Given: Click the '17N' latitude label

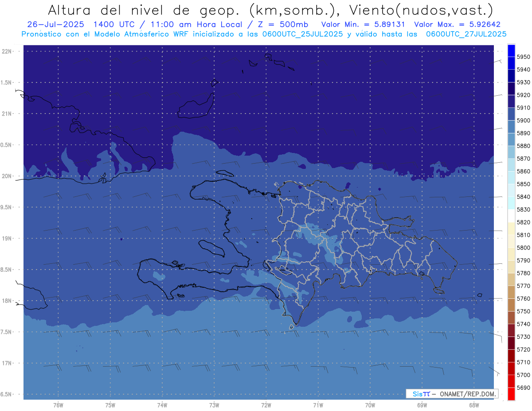Looking at the screenshot, I should 7,363.
